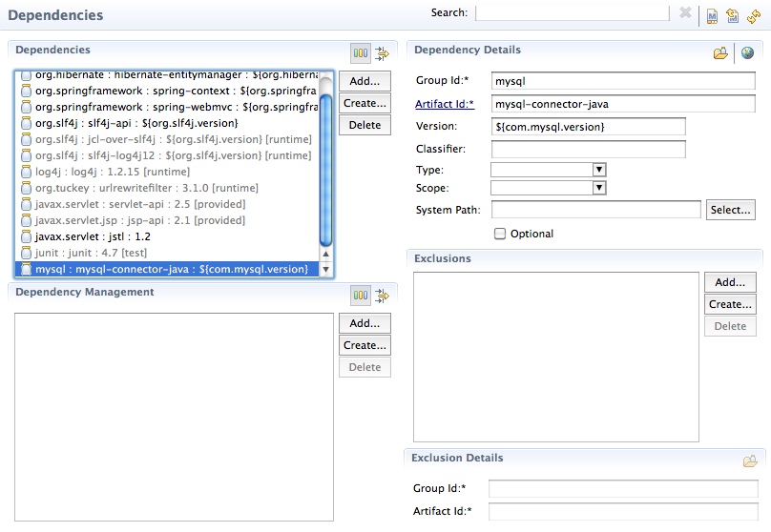771x532 pixels.
Task: Select javax.servlet : jstl : 1.2 row
Action: [167, 236]
